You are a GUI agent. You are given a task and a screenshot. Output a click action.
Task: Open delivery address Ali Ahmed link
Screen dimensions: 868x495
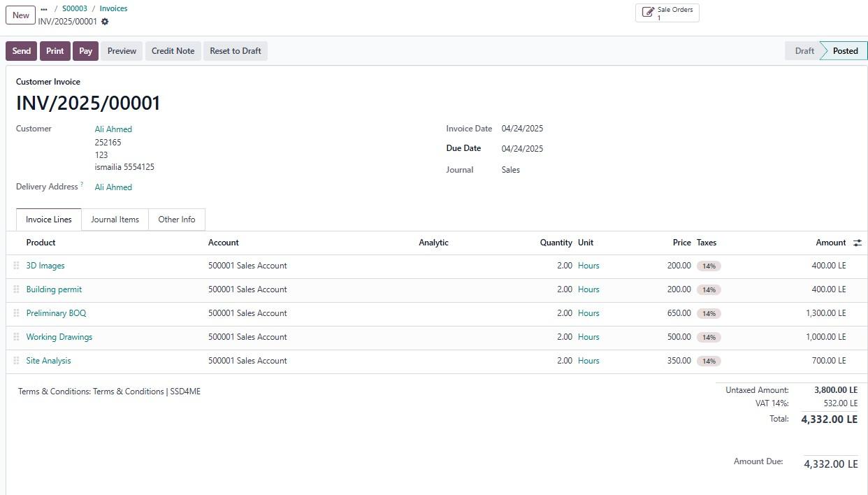[x=113, y=187]
